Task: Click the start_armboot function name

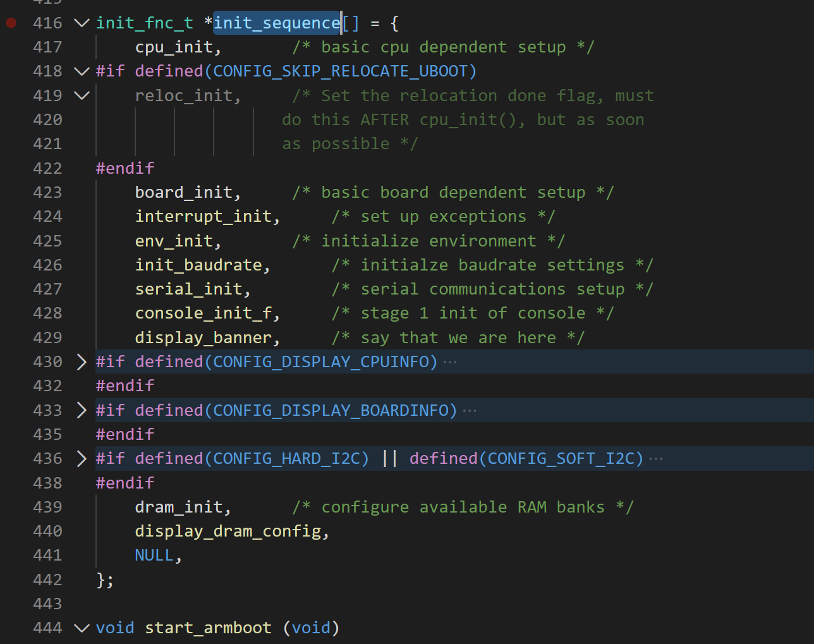Action: click(x=209, y=628)
